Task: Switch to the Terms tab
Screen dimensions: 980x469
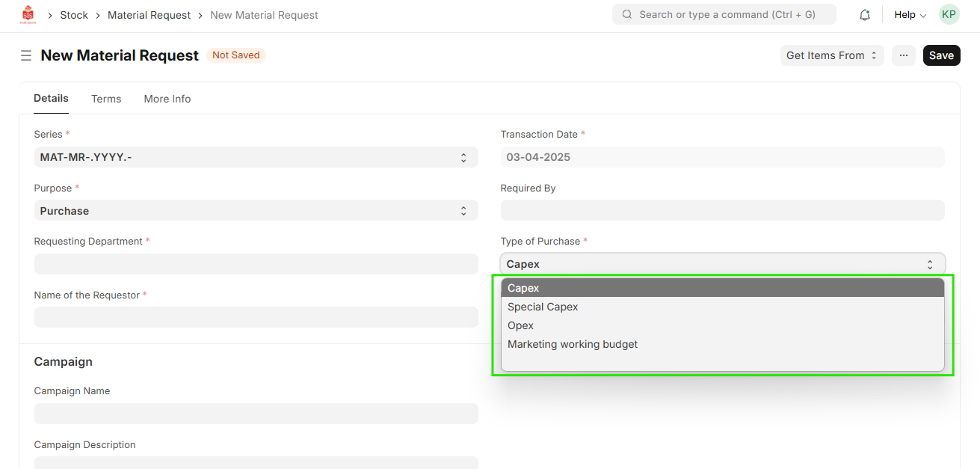Action: (106, 99)
